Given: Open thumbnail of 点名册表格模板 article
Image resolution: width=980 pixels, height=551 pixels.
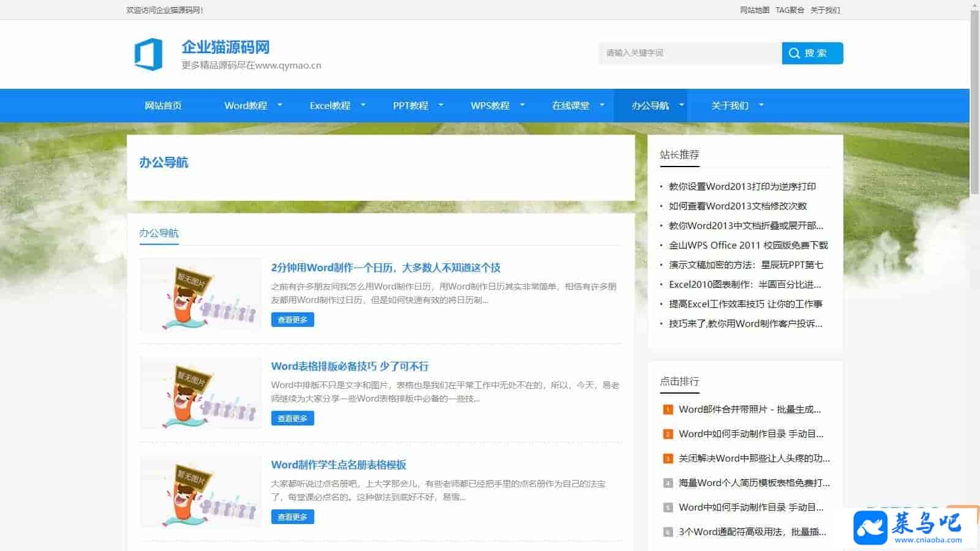Looking at the screenshot, I should 201,492.
